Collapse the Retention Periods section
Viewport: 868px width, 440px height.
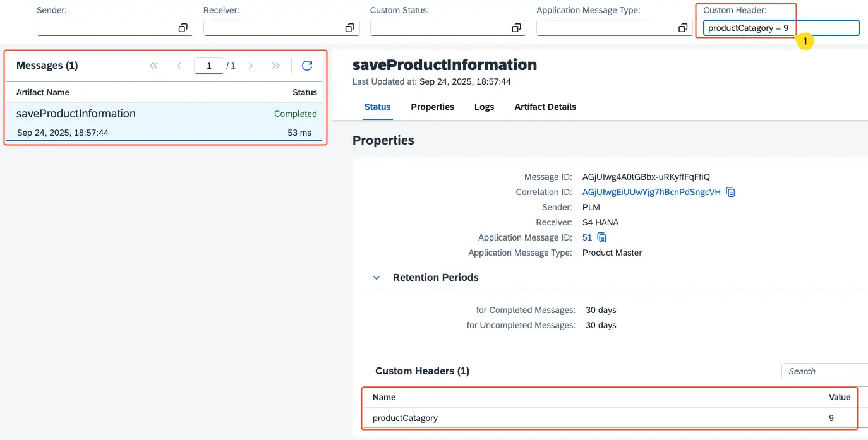tap(377, 278)
